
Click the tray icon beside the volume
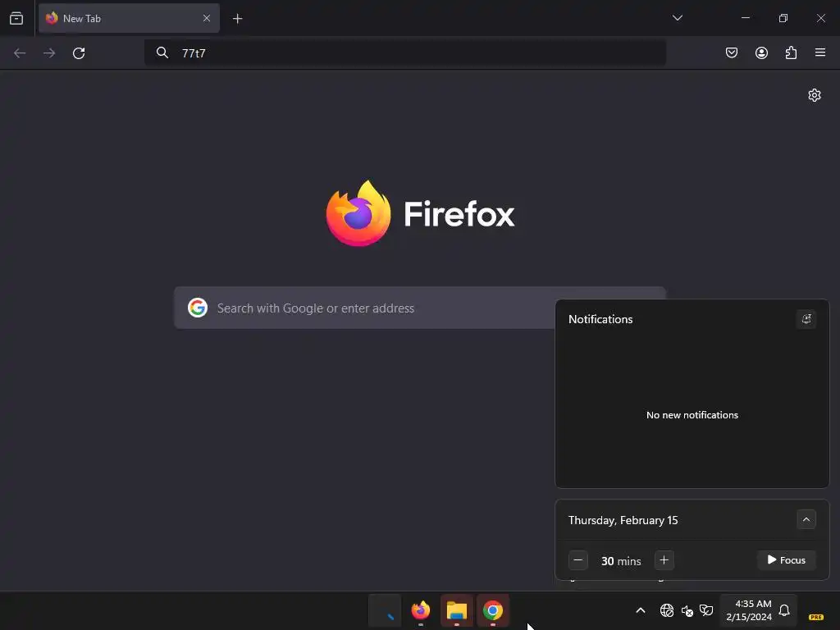(x=706, y=610)
